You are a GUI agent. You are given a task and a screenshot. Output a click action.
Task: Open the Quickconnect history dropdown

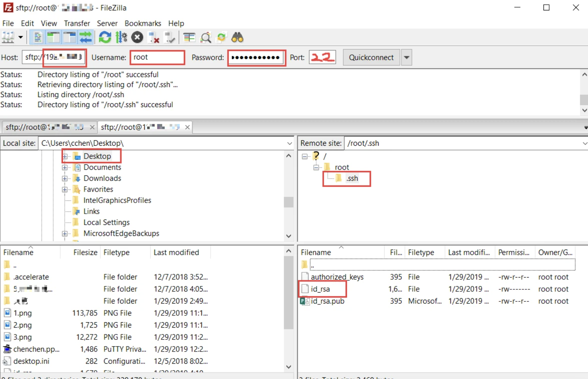pyautogui.click(x=406, y=57)
